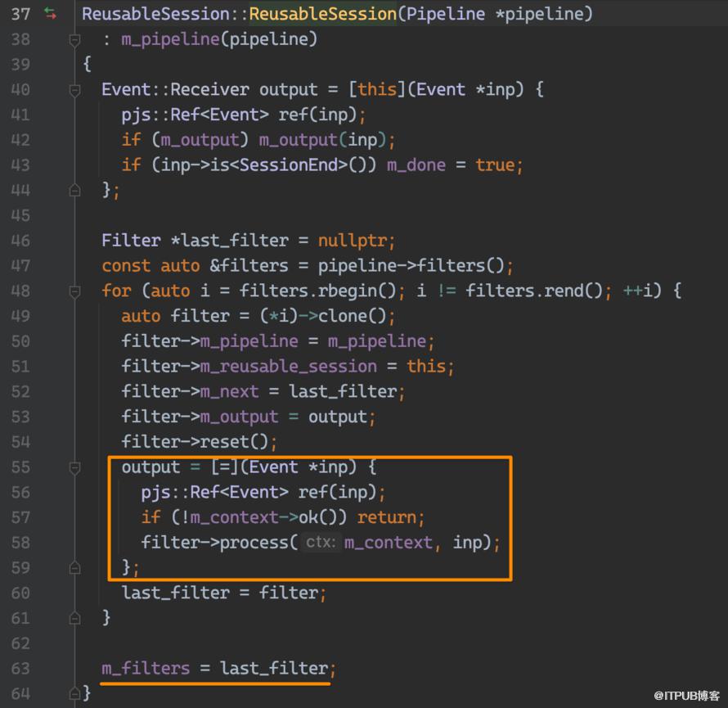
Task: Click "m_pipeline(pipeline)" initializer on line 38
Action: (x=219, y=39)
